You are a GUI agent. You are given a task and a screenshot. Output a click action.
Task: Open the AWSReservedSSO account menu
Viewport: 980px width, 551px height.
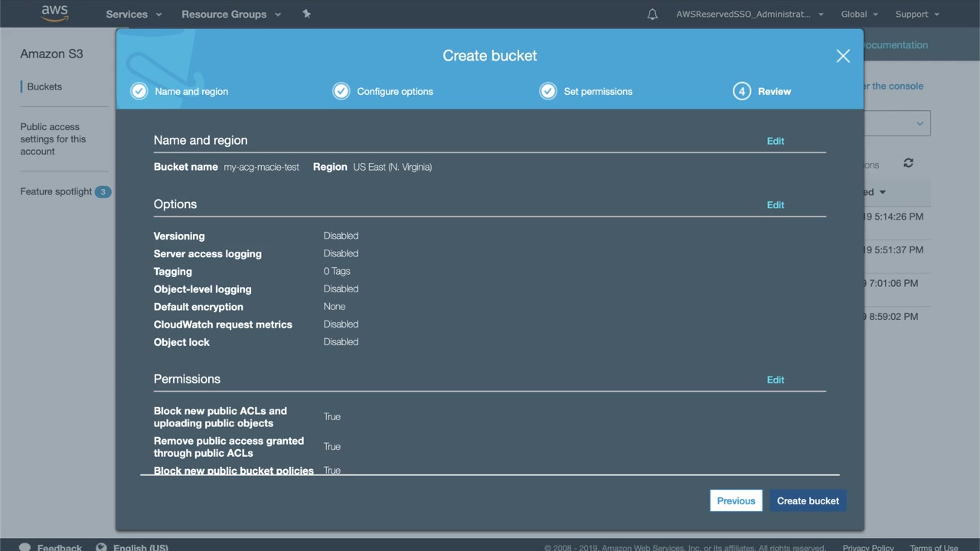point(750,14)
